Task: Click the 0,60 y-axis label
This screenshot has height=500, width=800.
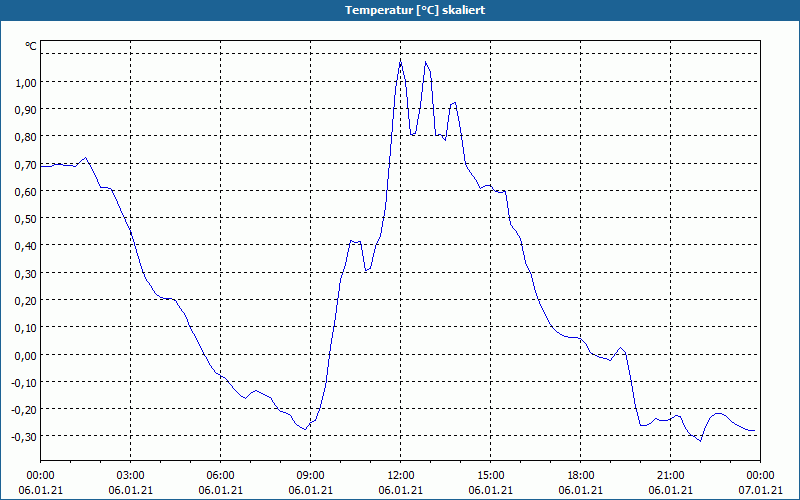Action: pos(26,191)
